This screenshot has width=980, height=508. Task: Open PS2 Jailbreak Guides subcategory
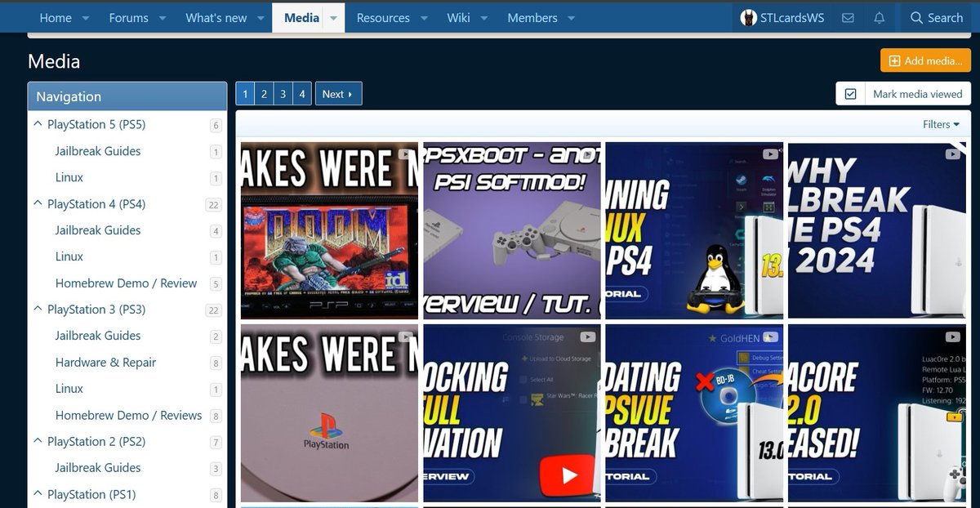pyautogui.click(x=98, y=467)
